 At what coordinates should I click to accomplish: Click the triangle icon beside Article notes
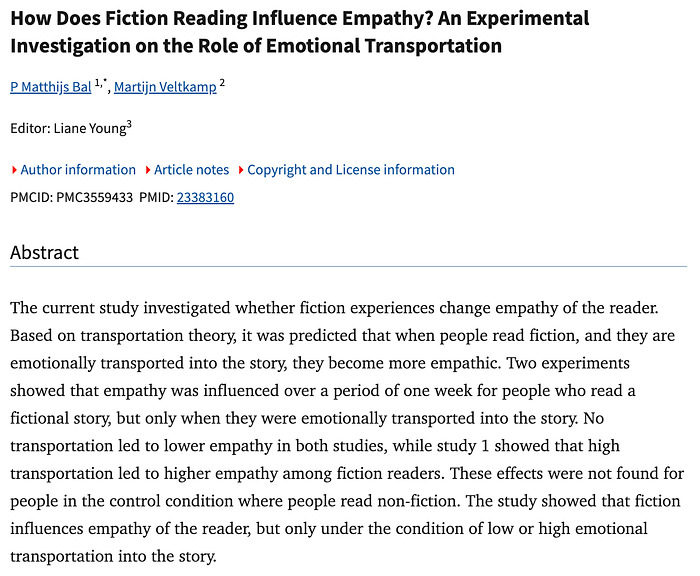pyautogui.click(x=147, y=170)
